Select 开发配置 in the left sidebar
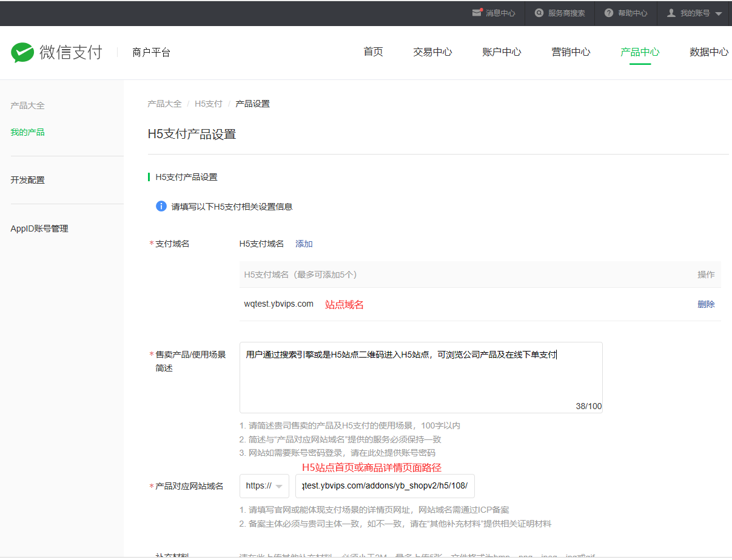The height and width of the screenshot is (560, 732). coord(27,180)
